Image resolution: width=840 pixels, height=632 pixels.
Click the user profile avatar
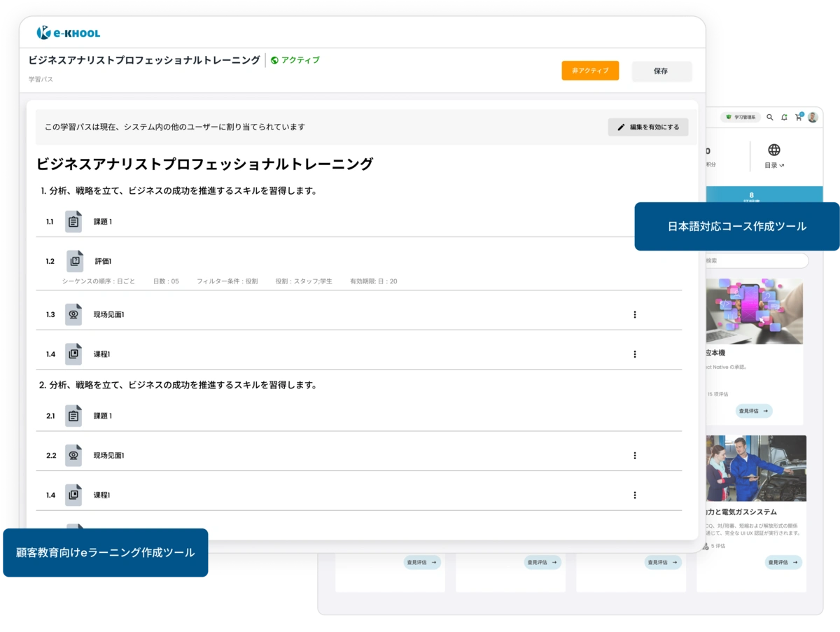click(x=814, y=118)
